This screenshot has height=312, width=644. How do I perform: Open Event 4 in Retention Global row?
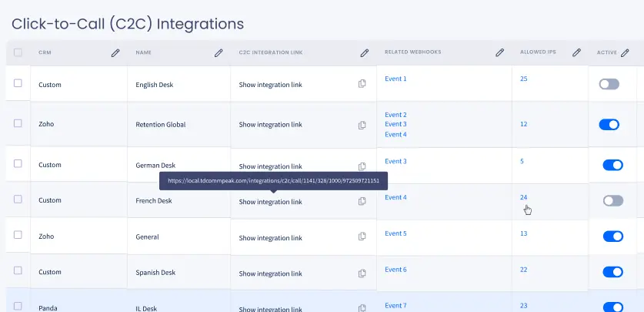(395, 134)
